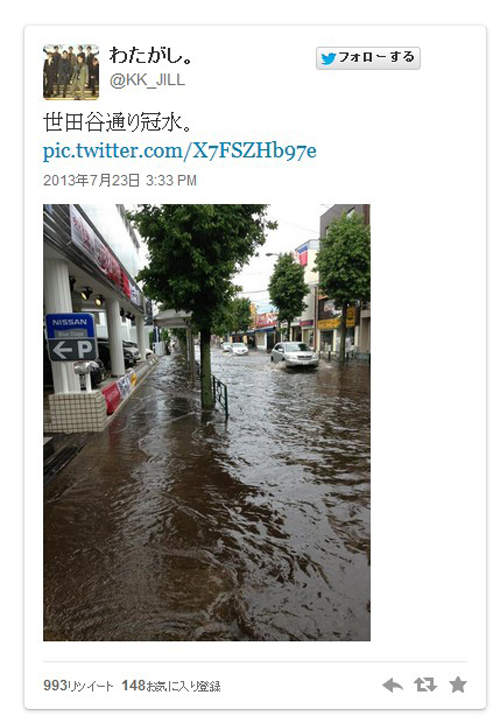Viewport: 500px width, 723px height.
Task: Follow the user with the フォローする button
Action: (x=368, y=58)
